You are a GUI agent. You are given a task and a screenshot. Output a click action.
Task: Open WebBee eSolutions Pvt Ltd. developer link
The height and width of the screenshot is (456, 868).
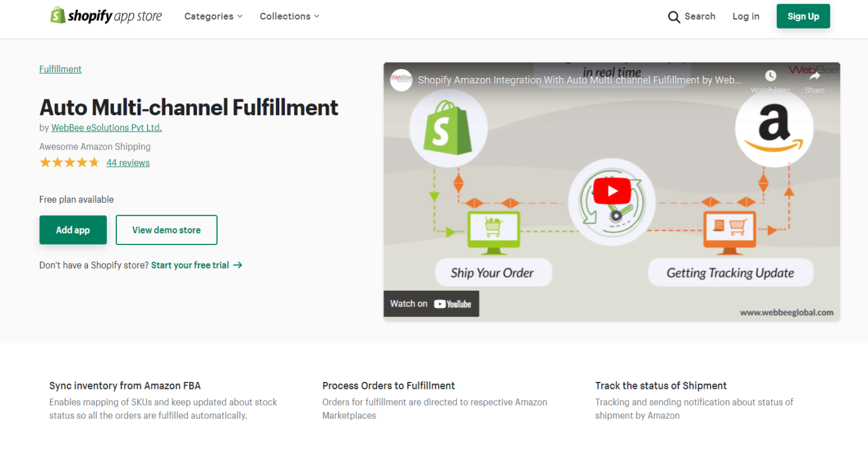[106, 128]
